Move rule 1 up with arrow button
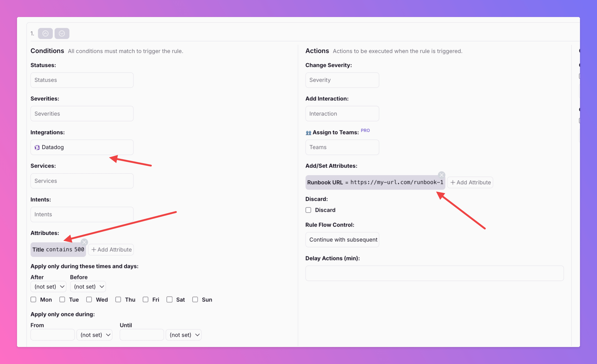Viewport: 597px width, 364px height. (x=45, y=33)
